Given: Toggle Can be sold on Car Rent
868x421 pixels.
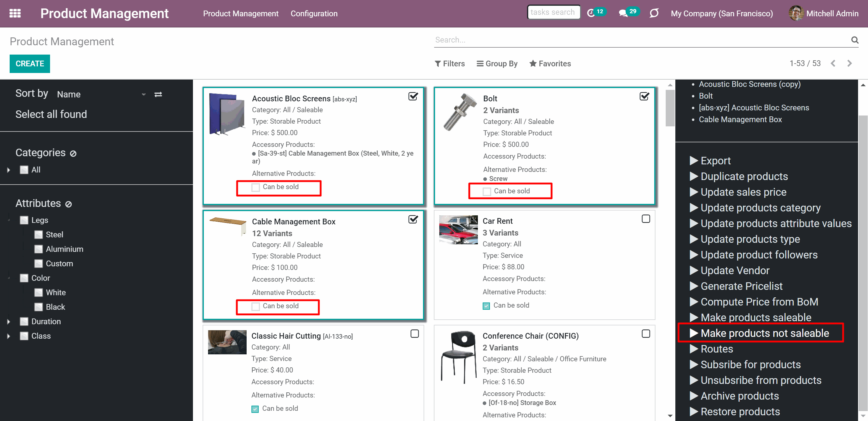Looking at the screenshot, I should pos(486,306).
